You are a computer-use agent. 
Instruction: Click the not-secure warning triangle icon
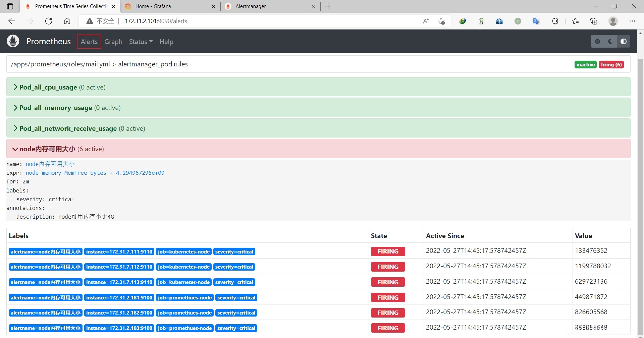point(90,21)
